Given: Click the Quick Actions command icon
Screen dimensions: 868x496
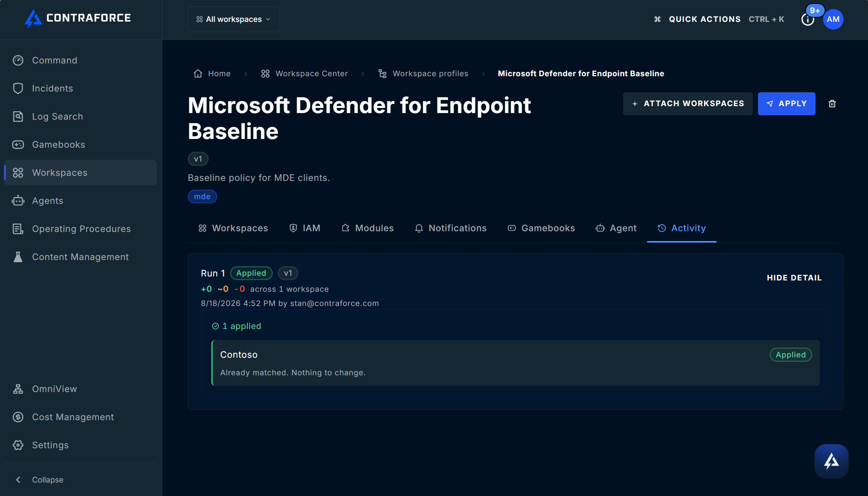Looking at the screenshot, I should [x=657, y=19].
